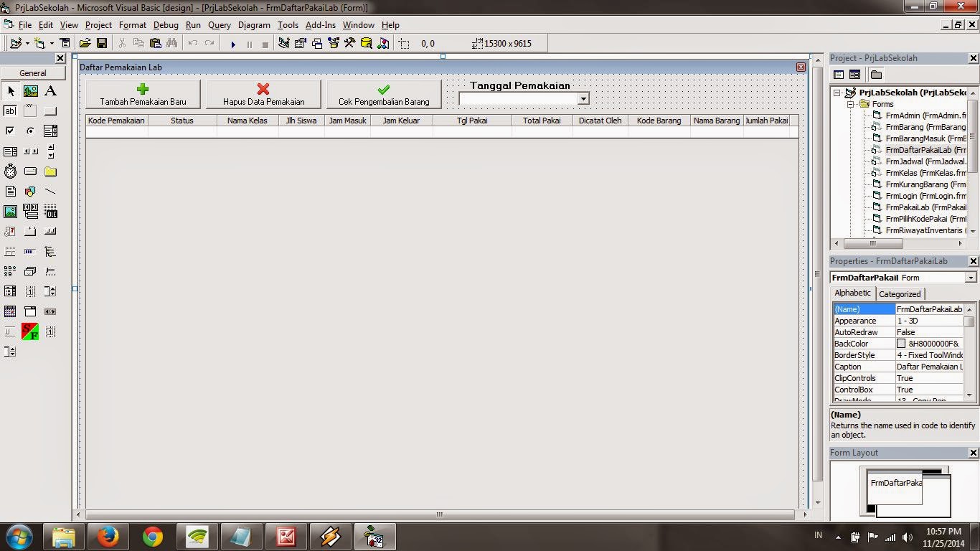980x551 pixels.
Task: Open the Properties object selector dropdown
Action: click(x=971, y=278)
